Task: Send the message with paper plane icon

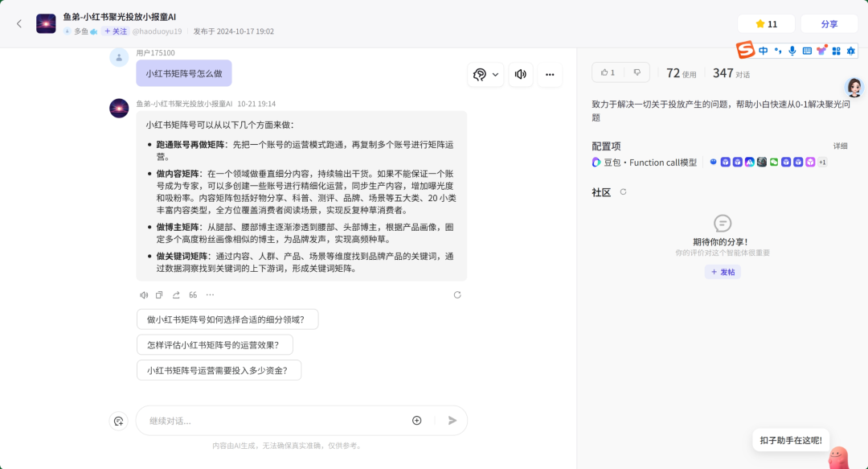Action: pyautogui.click(x=452, y=421)
